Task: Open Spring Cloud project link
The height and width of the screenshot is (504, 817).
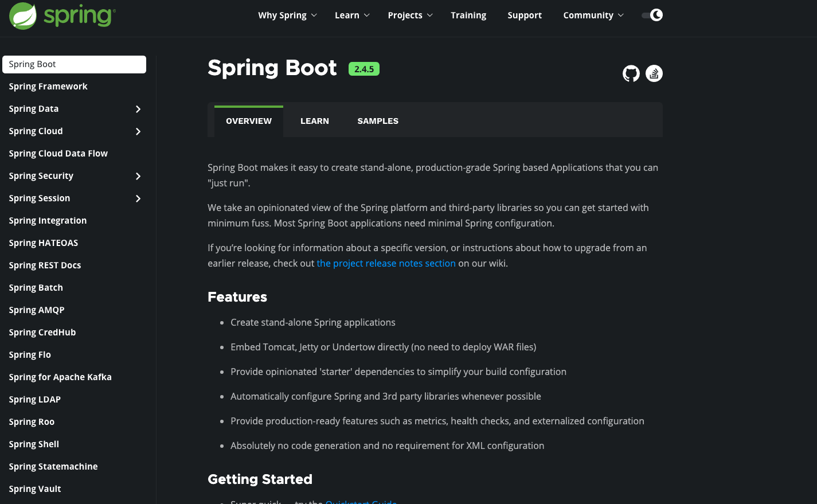Action: coord(36,131)
